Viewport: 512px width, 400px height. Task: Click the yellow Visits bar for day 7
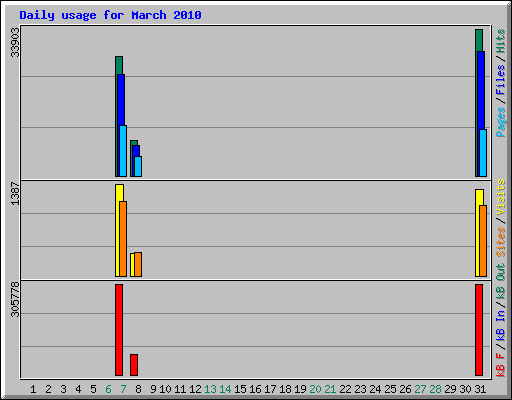tap(118, 230)
